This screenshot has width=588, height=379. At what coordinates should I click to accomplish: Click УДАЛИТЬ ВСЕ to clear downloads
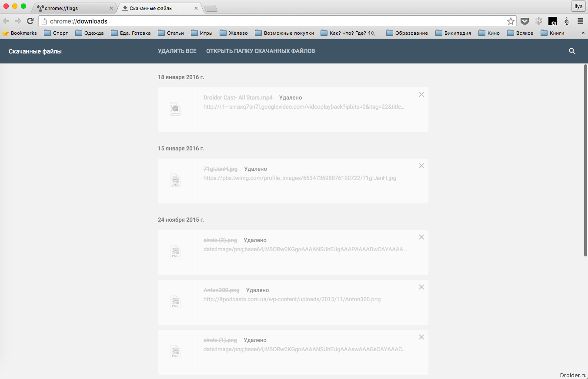click(x=177, y=51)
